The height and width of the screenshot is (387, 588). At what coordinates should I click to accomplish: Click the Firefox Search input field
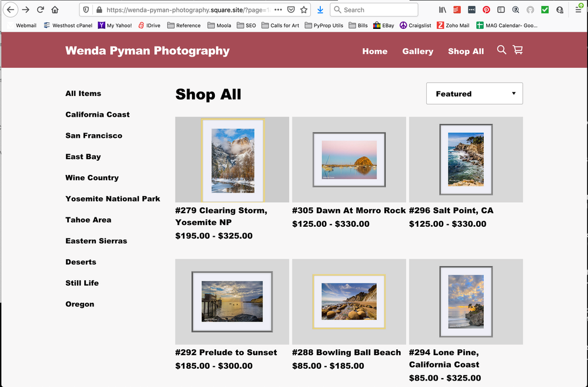[377, 10]
